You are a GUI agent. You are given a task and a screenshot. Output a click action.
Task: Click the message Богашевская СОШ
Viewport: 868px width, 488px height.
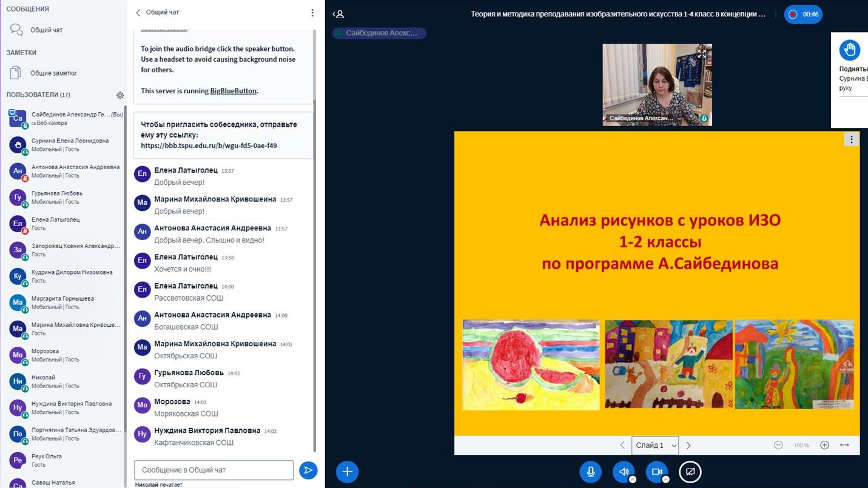pos(185,327)
